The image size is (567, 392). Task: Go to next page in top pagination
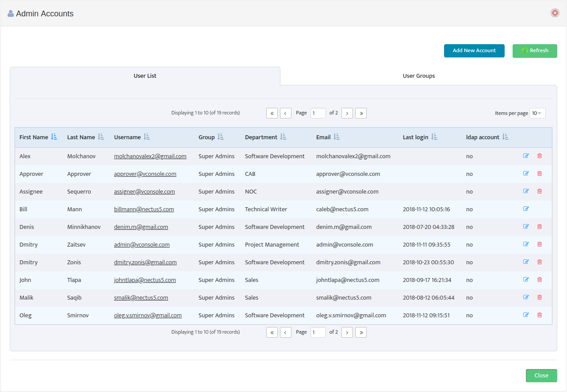347,113
